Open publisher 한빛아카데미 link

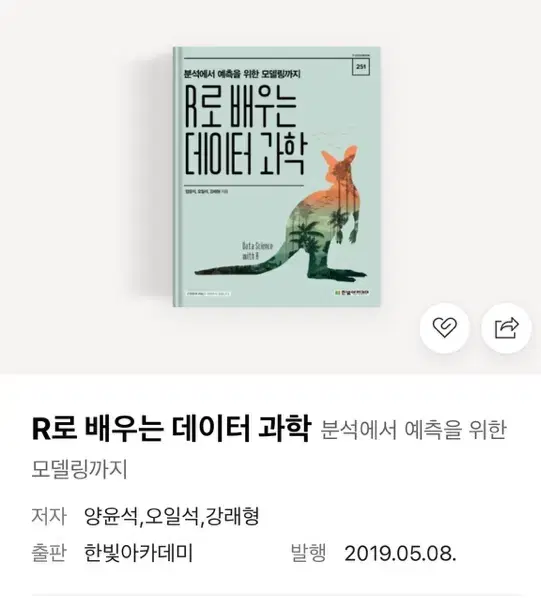pyautogui.click(x=138, y=553)
